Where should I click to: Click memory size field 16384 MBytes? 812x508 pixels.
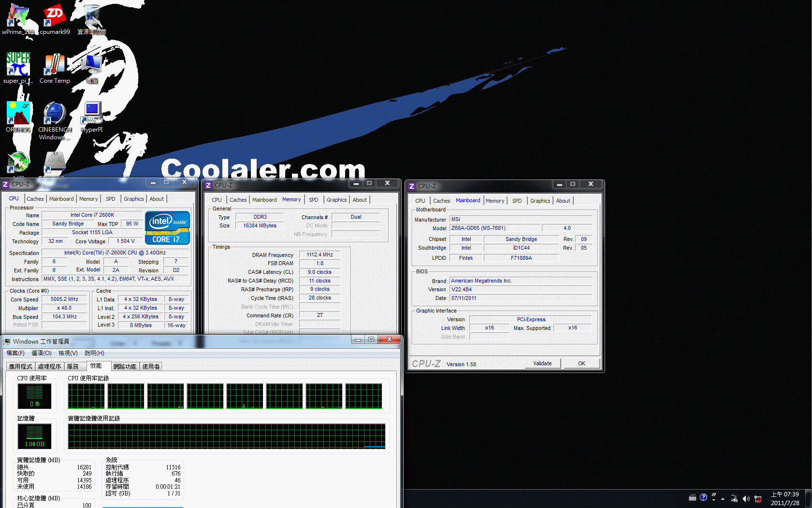260,225
